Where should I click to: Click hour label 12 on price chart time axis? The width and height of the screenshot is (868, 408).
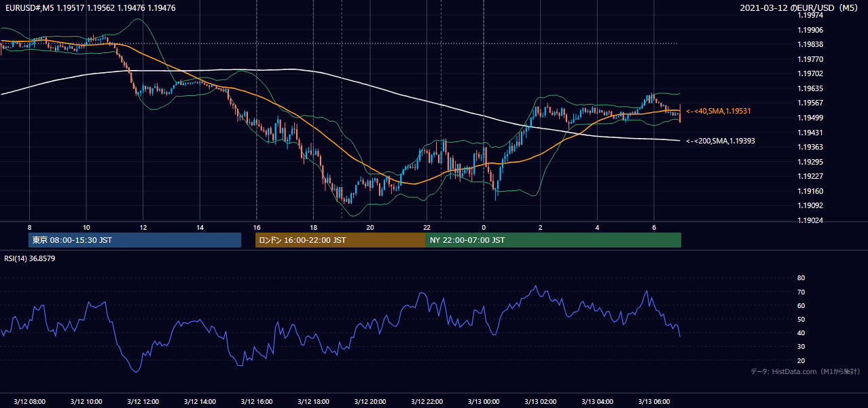tap(143, 227)
